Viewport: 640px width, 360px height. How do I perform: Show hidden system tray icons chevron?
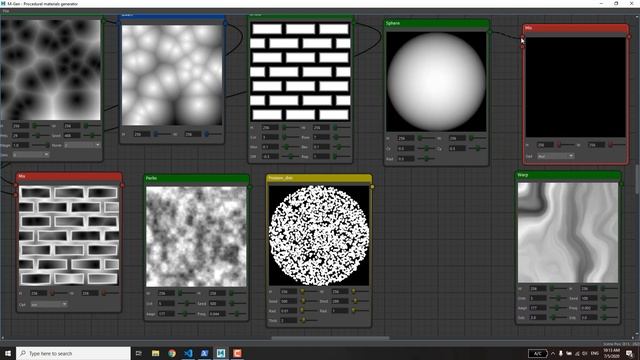[553, 353]
